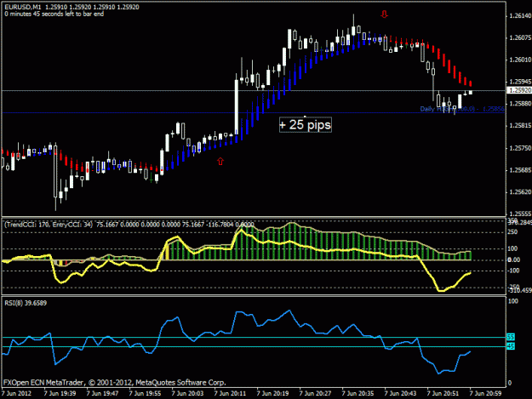Click CCI scale value -100

pyautogui.click(x=513, y=271)
